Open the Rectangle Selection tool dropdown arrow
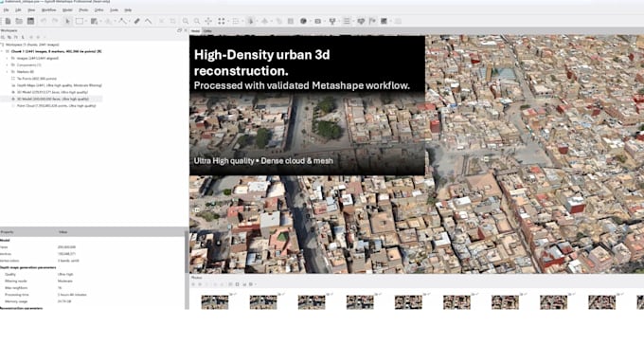644x363 pixels. point(86,21)
